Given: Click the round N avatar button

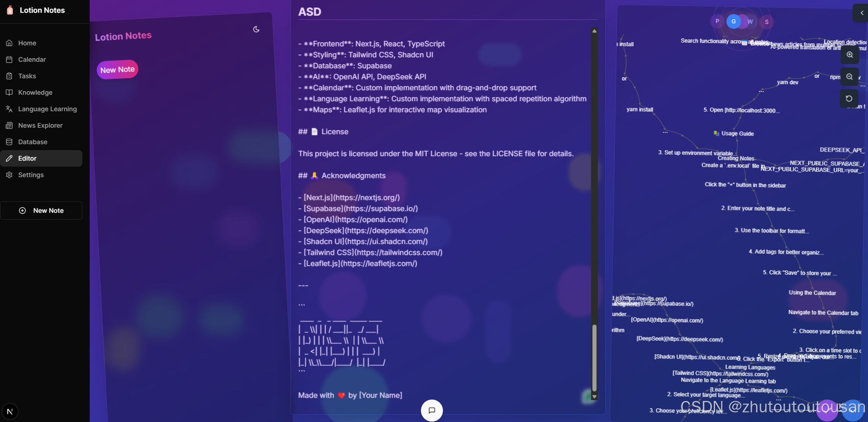Looking at the screenshot, I should tap(10, 411).
